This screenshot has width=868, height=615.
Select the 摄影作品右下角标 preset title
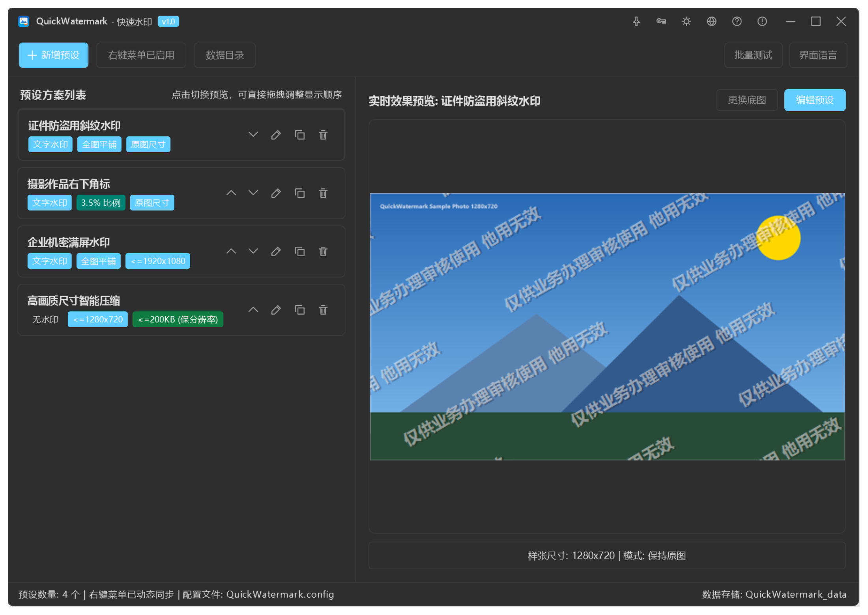point(69,184)
